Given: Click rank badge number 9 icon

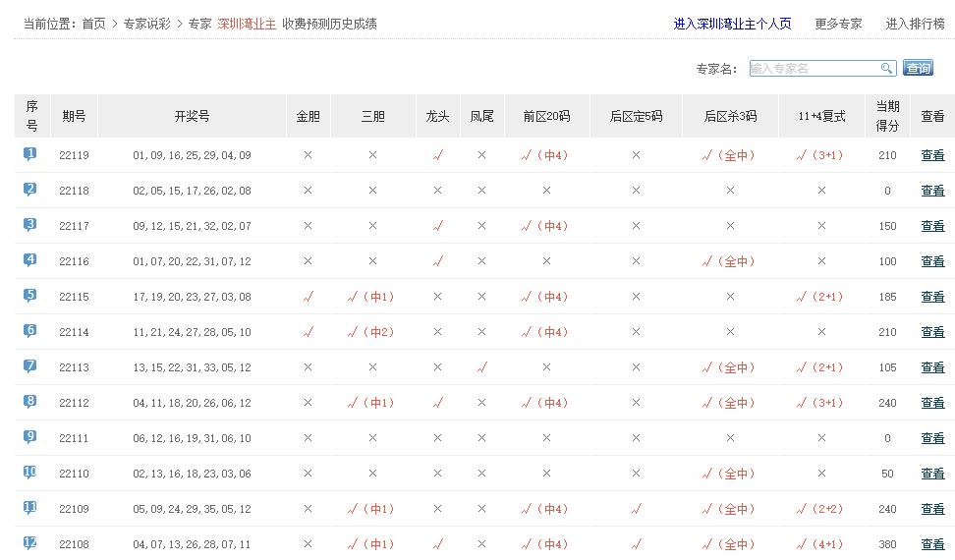Looking at the screenshot, I should point(30,437).
